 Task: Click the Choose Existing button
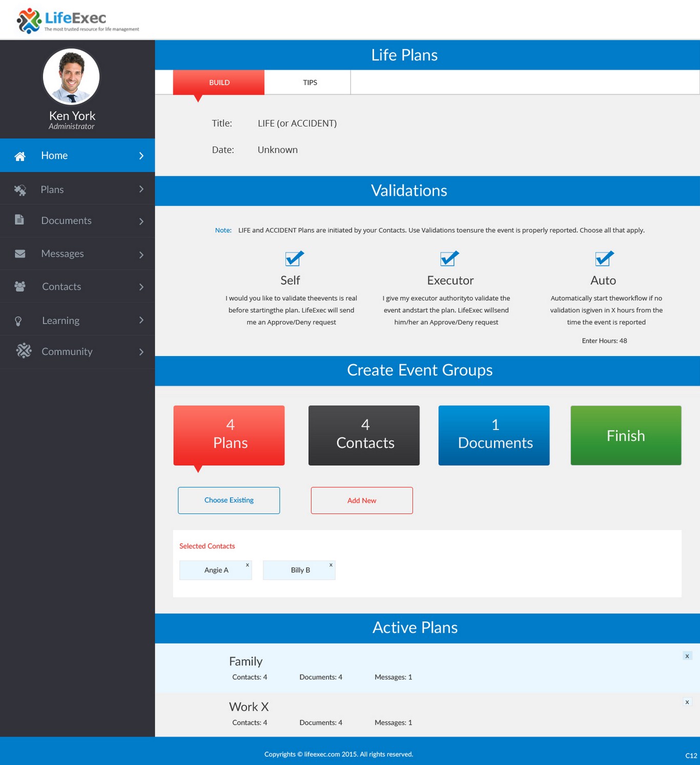point(229,500)
